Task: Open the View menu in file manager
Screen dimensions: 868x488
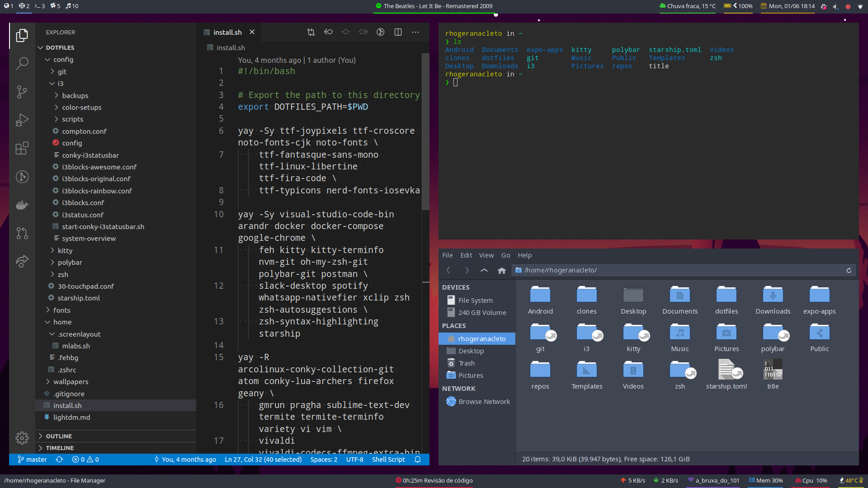Action: click(x=486, y=255)
